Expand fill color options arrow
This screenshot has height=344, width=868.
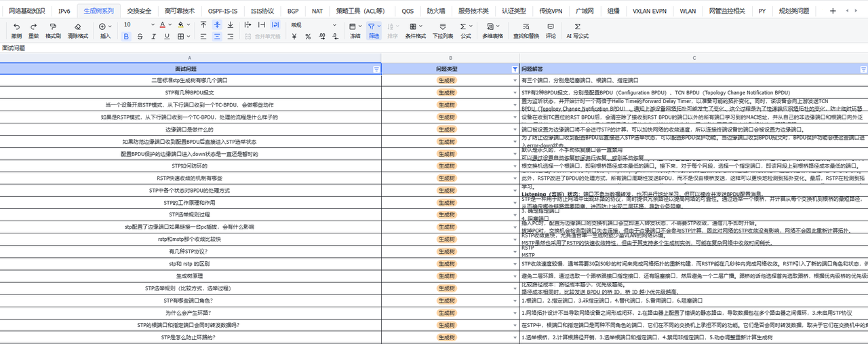tap(190, 24)
